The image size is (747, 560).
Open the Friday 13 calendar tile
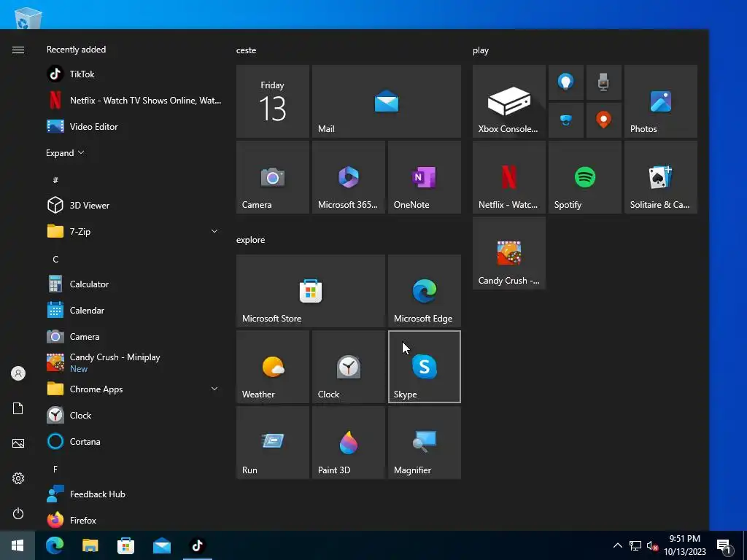(273, 101)
